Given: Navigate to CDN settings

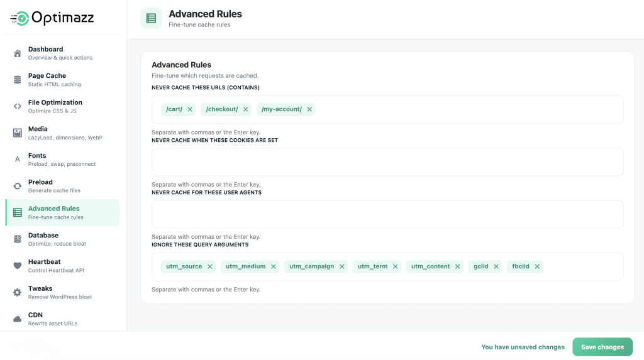Looking at the screenshot, I should point(62,319).
